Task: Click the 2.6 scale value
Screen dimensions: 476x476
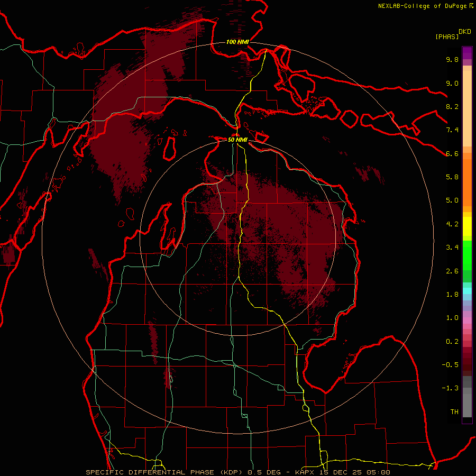Action: (452, 271)
